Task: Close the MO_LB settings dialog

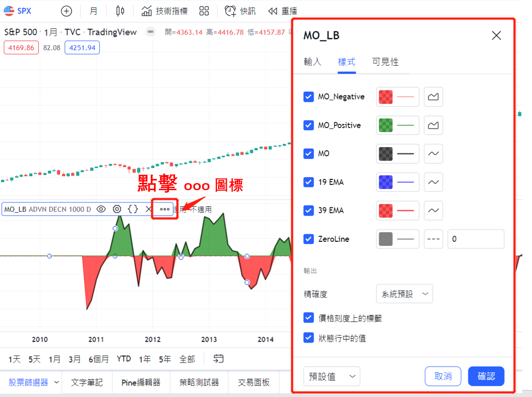Action: coord(496,36)
